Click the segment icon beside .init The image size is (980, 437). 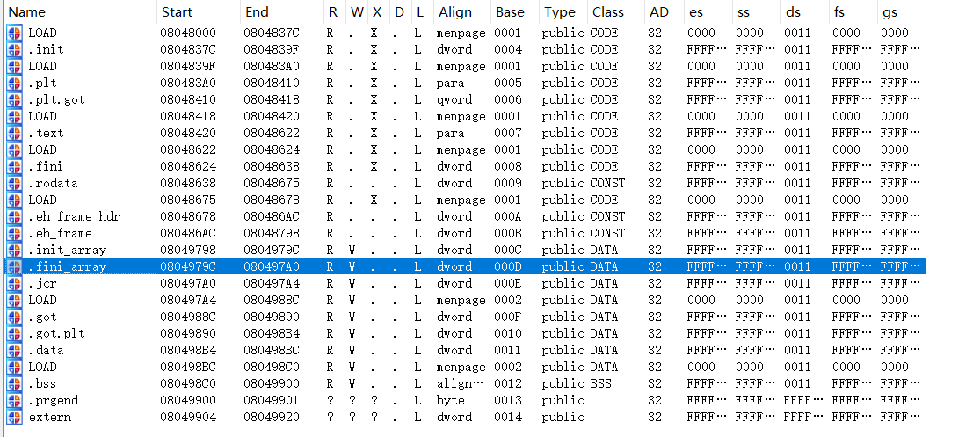(14, 50)
